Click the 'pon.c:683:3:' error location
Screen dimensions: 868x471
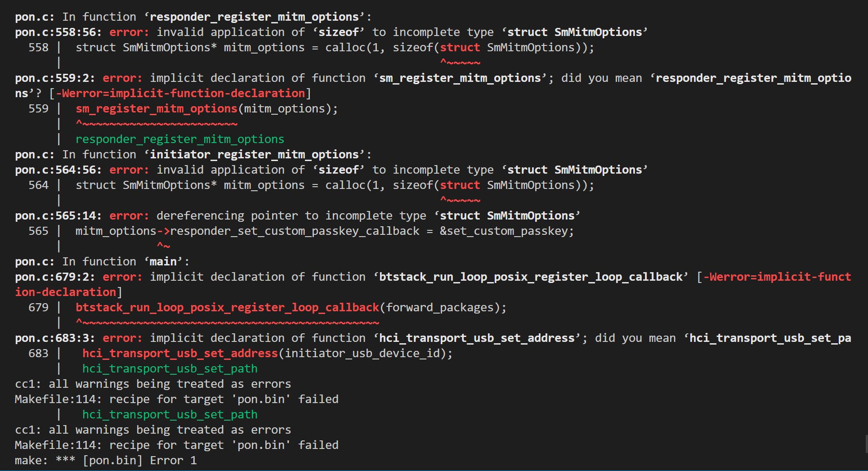55,338
